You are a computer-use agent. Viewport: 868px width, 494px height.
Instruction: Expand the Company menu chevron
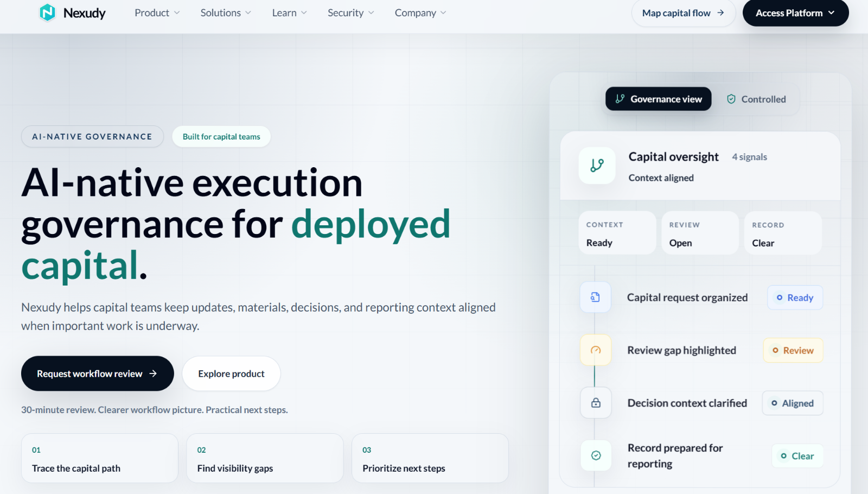click(x=443, y=12)
